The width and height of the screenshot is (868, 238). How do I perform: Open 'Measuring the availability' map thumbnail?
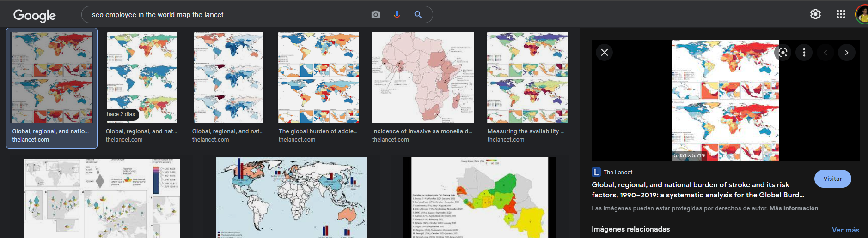(527, 77)
